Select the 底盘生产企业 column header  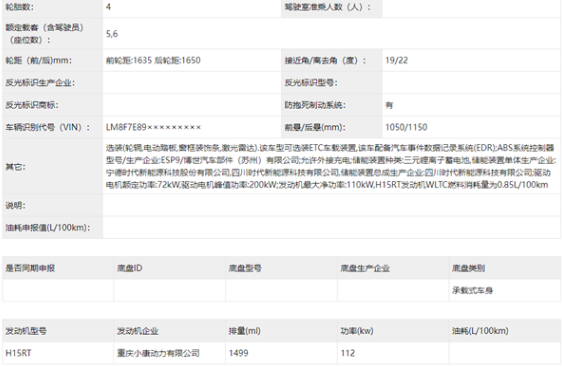[365, 268]
